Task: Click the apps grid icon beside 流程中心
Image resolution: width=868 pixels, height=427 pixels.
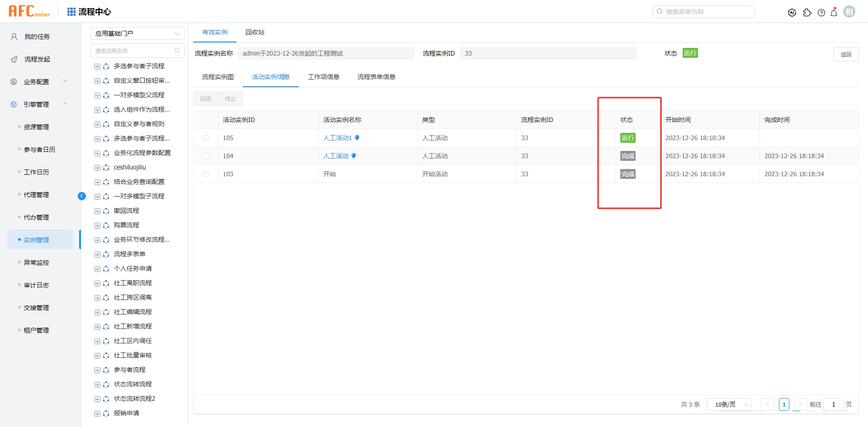Action: [71, 11]
